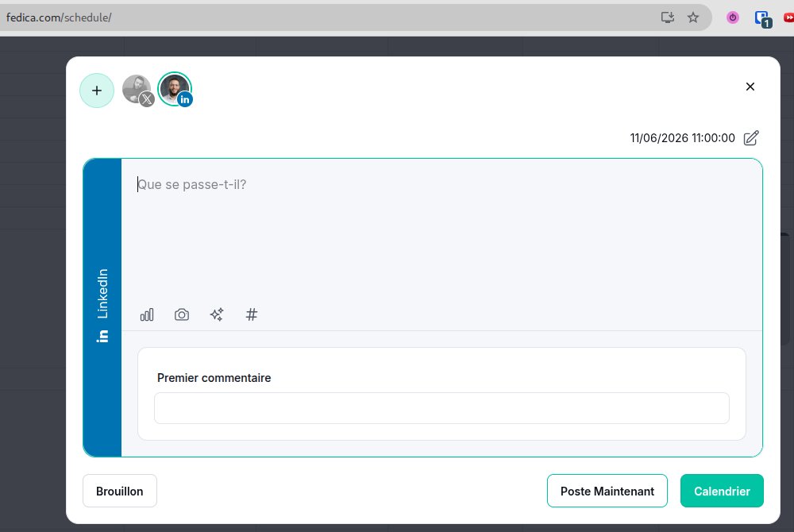Toggle the X (Twitter) account avatar
This screenshot has height=532, width=794.
[x=137, y=90]
